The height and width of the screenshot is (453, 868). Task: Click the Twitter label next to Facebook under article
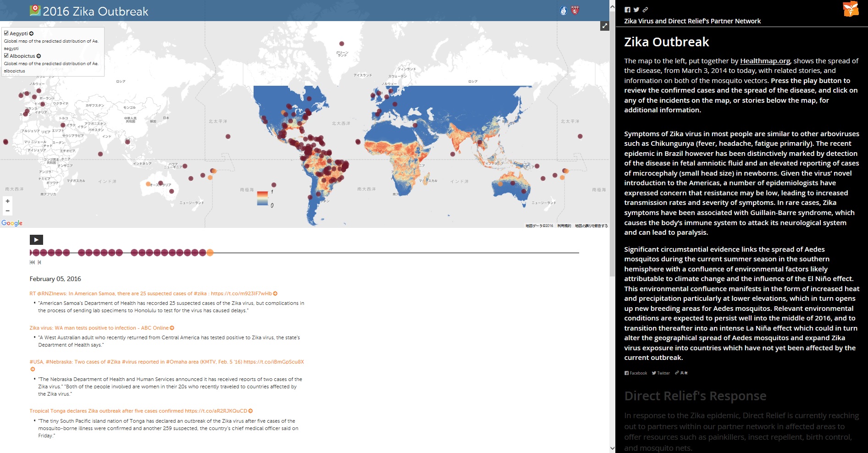click(x=660, y=373)
